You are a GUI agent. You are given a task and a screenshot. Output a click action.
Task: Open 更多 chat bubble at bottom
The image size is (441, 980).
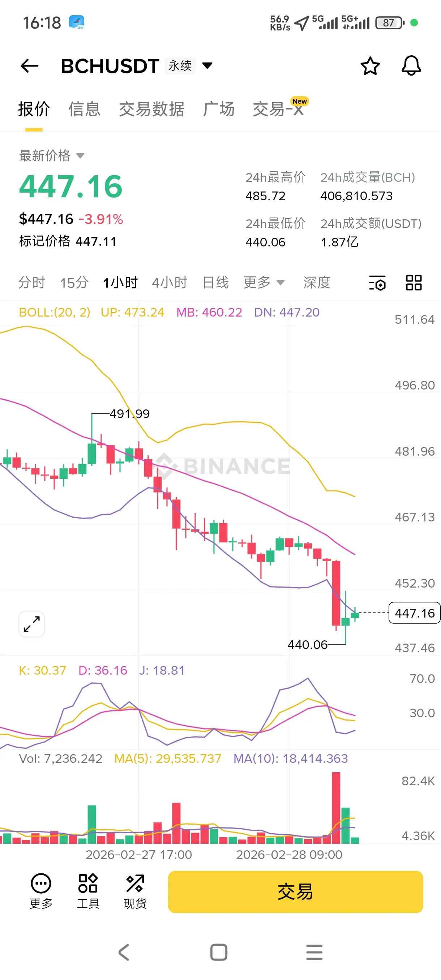[41, 891]
